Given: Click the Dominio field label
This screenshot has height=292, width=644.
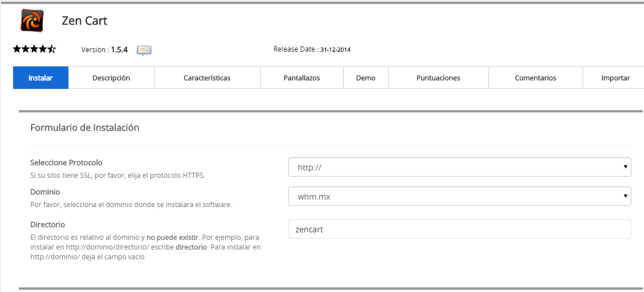Looking at the screenshot, I should 45,192.
